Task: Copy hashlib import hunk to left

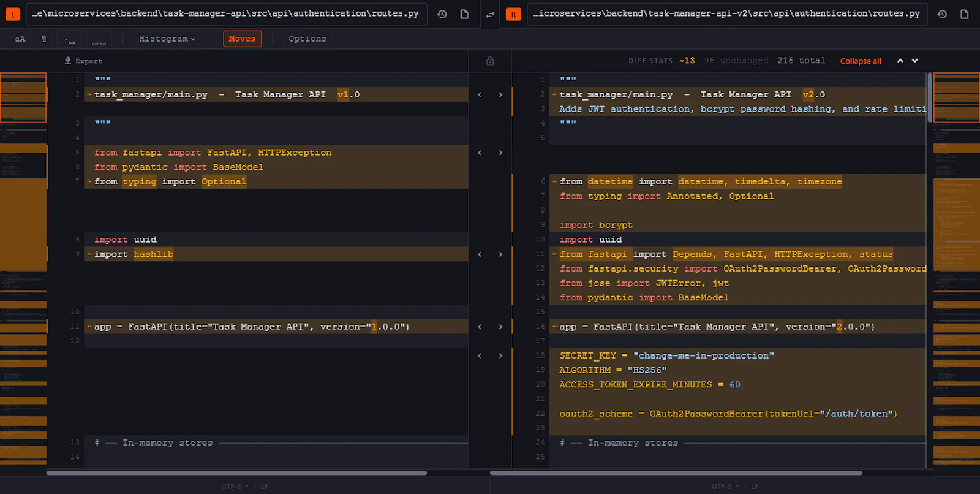Action: pos(480,254)
